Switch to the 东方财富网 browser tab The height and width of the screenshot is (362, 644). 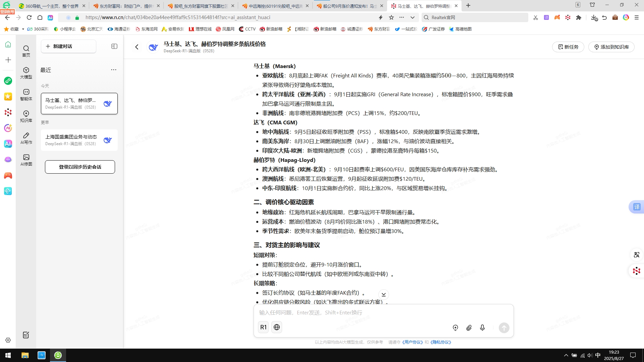pyautogui.click(x=126, y=6)
